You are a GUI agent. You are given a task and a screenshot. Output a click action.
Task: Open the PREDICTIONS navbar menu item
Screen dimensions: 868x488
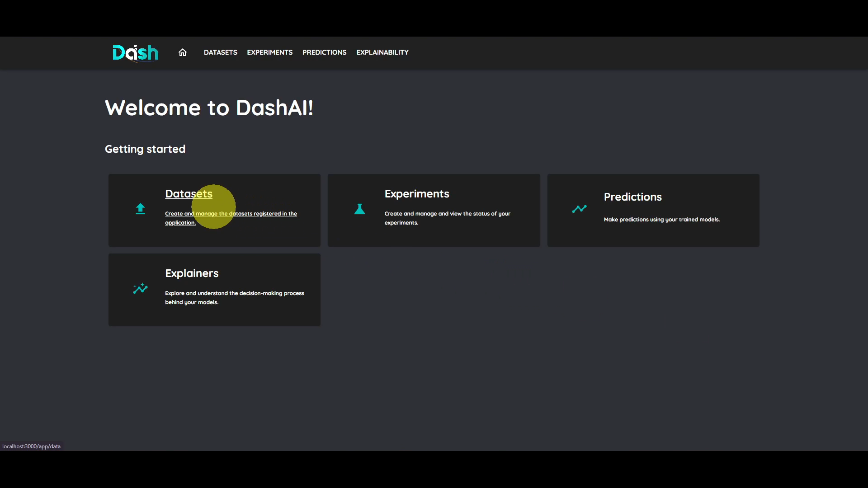point(325,52)
